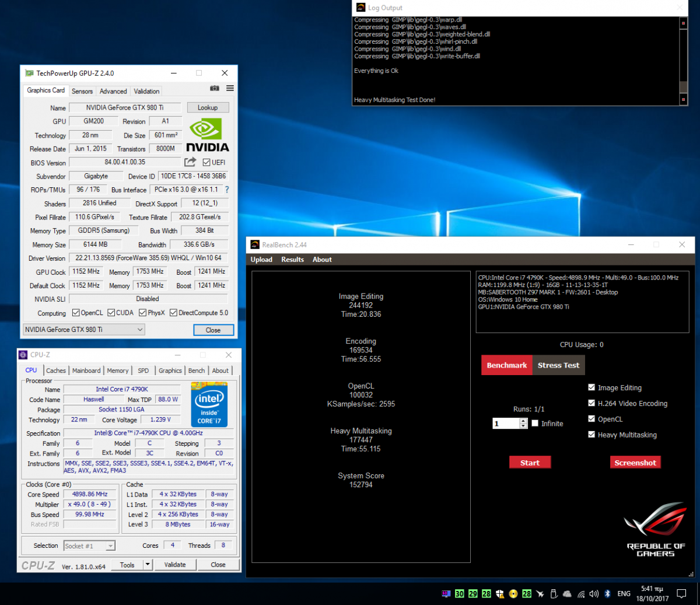Viewport: 700px width, 605px height.
Task: Click the Intel Core i7 logo in CPU-Z
Action: tap(209, 404)
